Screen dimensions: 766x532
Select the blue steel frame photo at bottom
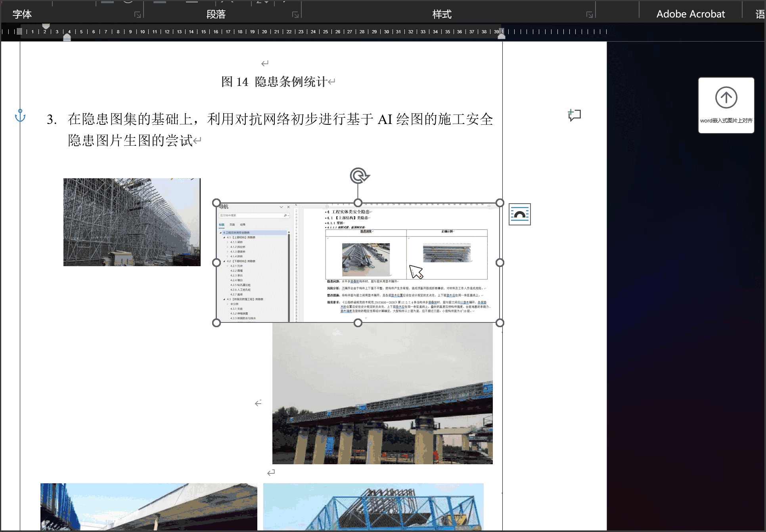point(373,507)
